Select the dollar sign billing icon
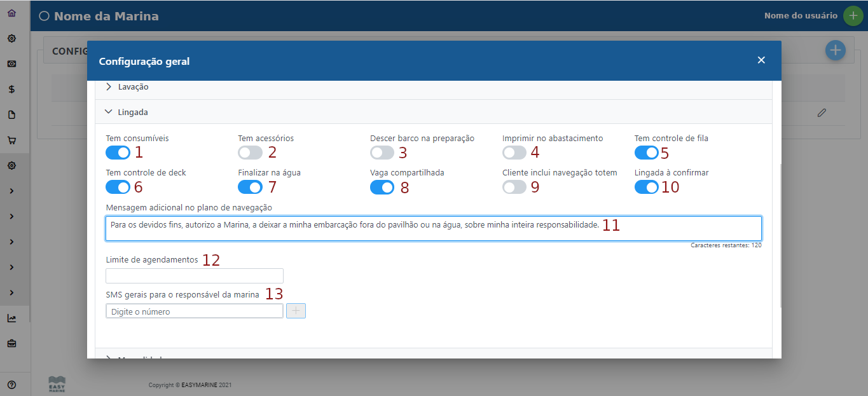This screenshot has height=396, width=868. (11, 89)
